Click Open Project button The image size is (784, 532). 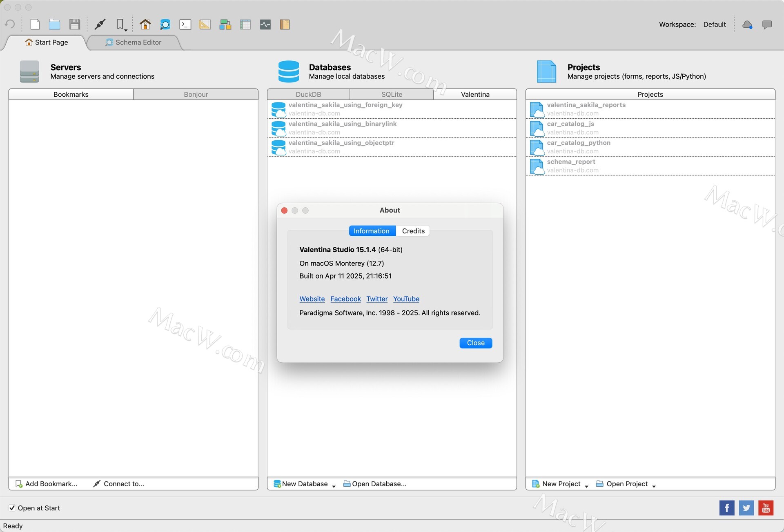(x=622, y=484)
